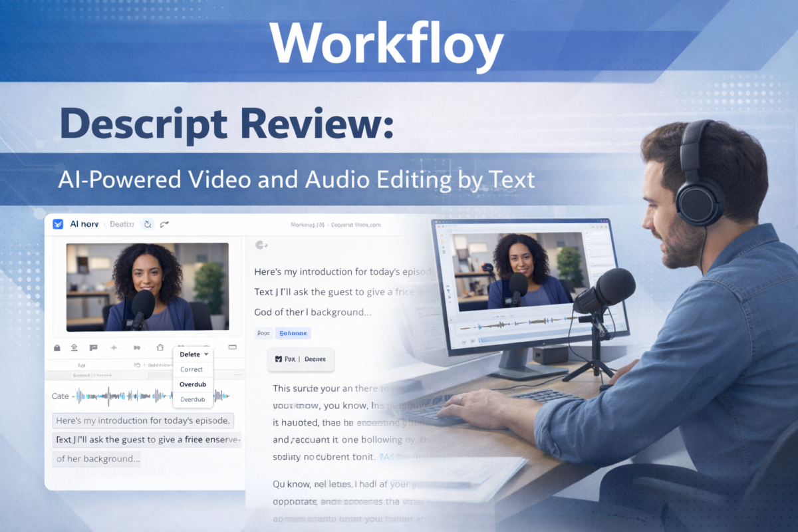Click the double-arrow skip icon
Image resolution: width=798 pixels, height=532 pixels.
pos(137,348)
